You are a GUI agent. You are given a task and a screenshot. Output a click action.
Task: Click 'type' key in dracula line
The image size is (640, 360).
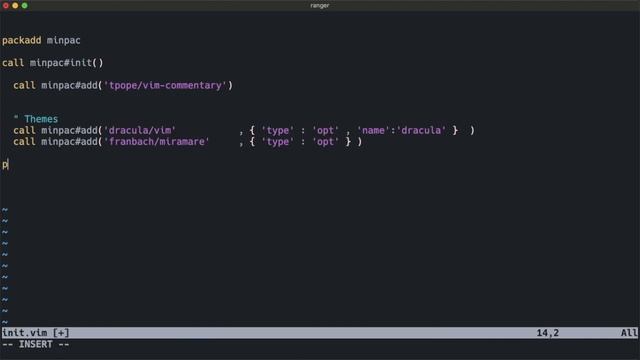(x=278, y=131)
